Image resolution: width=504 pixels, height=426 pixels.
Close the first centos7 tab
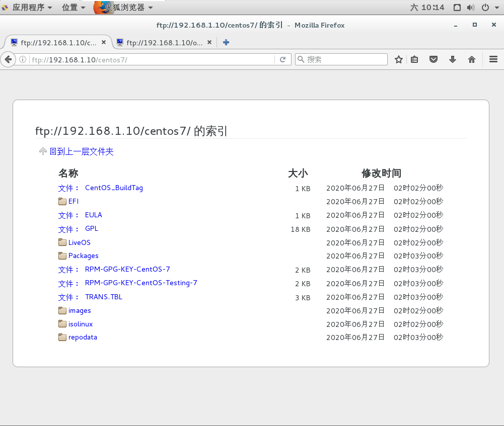(104, 42)
